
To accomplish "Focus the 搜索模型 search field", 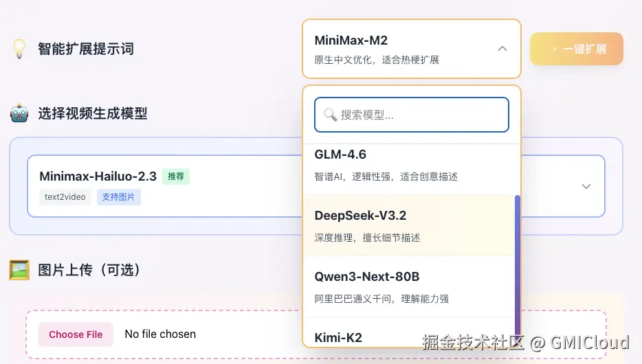I will point(412,115).
